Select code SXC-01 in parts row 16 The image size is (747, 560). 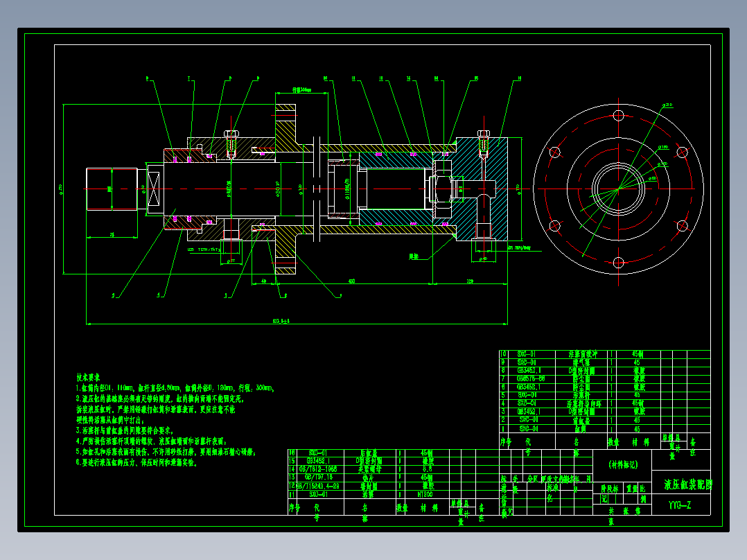pos(318,453)
